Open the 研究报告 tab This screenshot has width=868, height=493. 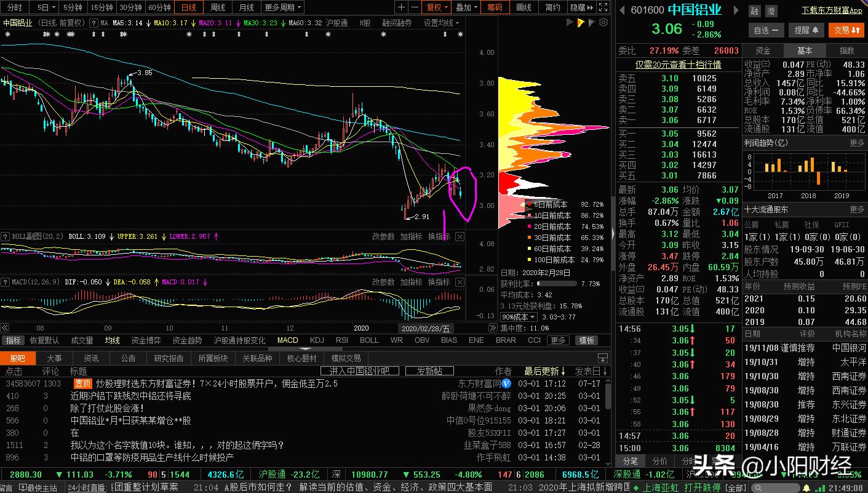pyautogui.click(x=169, y=358)
